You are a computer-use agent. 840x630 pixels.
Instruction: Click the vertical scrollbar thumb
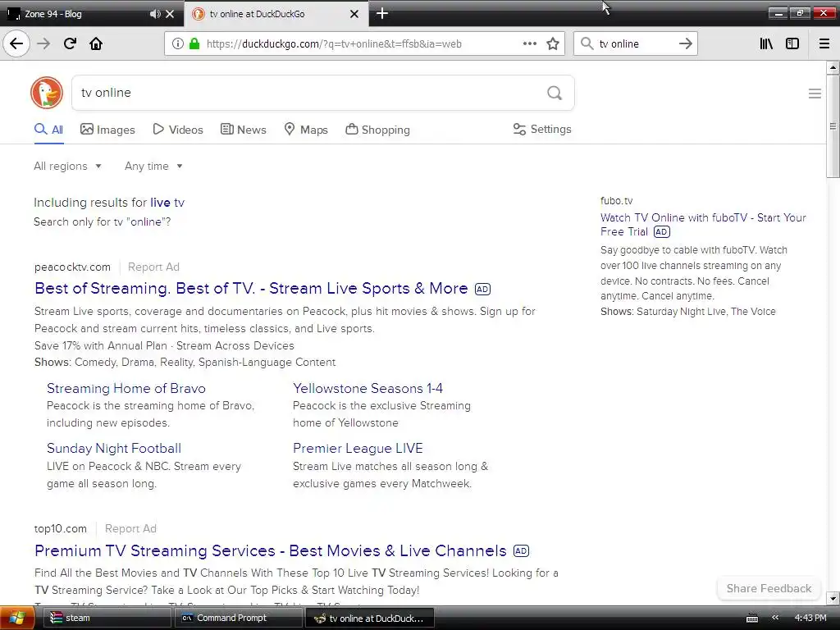(833, 126)
